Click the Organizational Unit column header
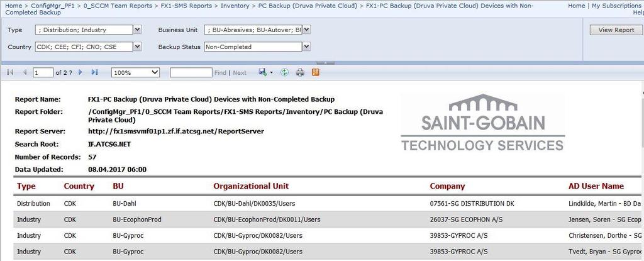The image size is (644, 261). tap(251, 186)
